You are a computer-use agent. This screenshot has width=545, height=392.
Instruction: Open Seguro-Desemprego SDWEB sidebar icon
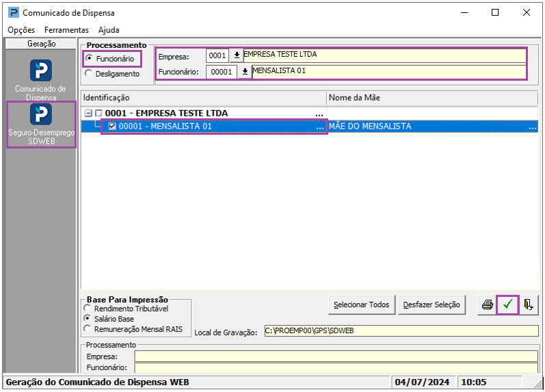click(x=41, y=115)
